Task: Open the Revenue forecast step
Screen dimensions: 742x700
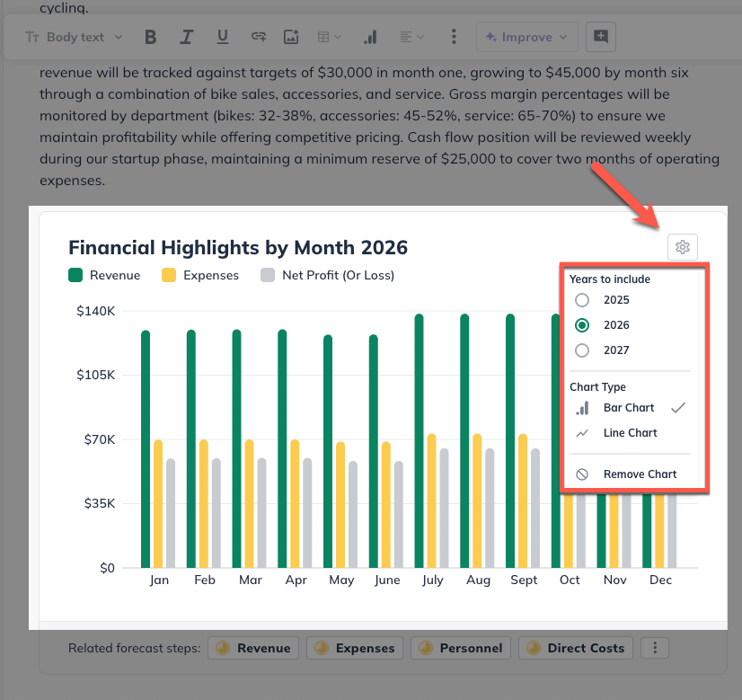Action: click(x=253, y=648)
